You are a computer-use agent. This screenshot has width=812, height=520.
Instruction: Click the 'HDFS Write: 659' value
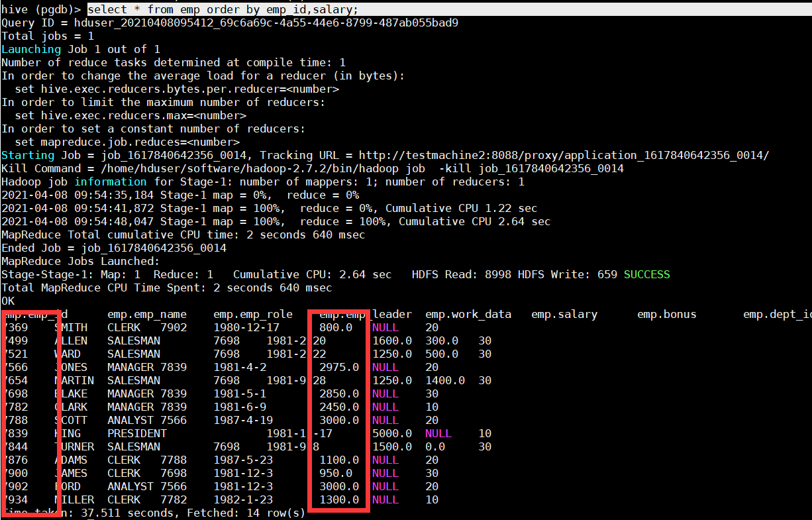pos(568,274)
